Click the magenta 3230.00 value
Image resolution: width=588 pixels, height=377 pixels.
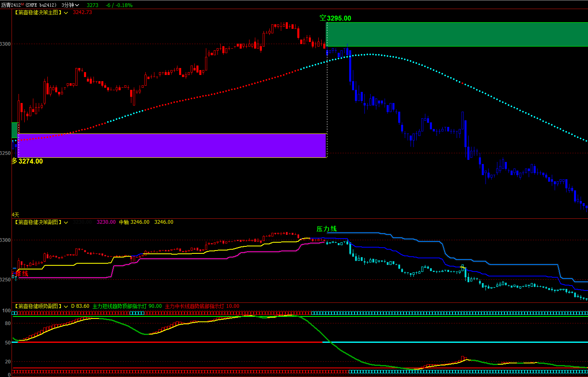(106, 222)
